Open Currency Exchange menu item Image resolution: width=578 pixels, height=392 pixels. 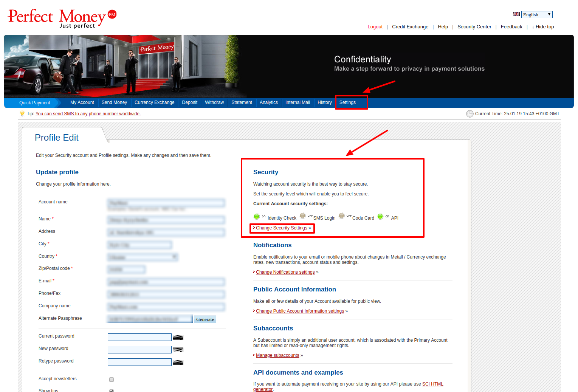[154, 102]
